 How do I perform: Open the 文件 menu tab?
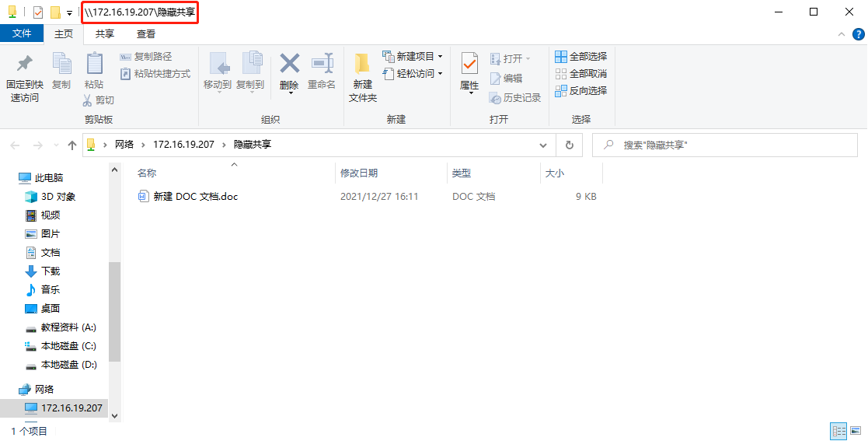(22, 33)
